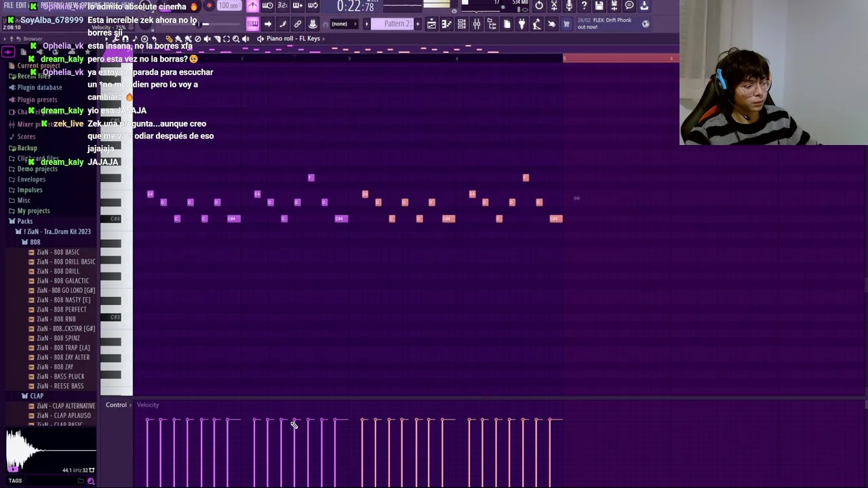Click the arrow left of Pattern 2
Screen dimensions: 868x488
point(366,24)
